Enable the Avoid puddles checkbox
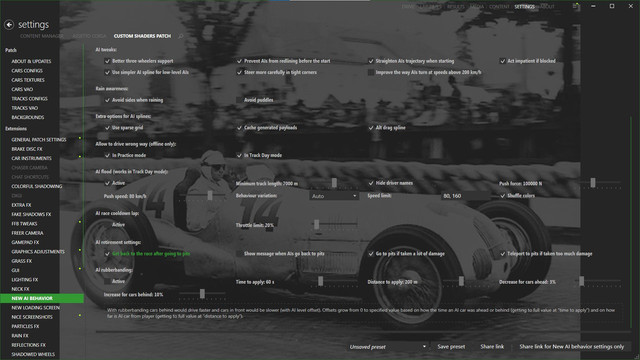Viewport: 640px width, 360px height. (239, 100)
